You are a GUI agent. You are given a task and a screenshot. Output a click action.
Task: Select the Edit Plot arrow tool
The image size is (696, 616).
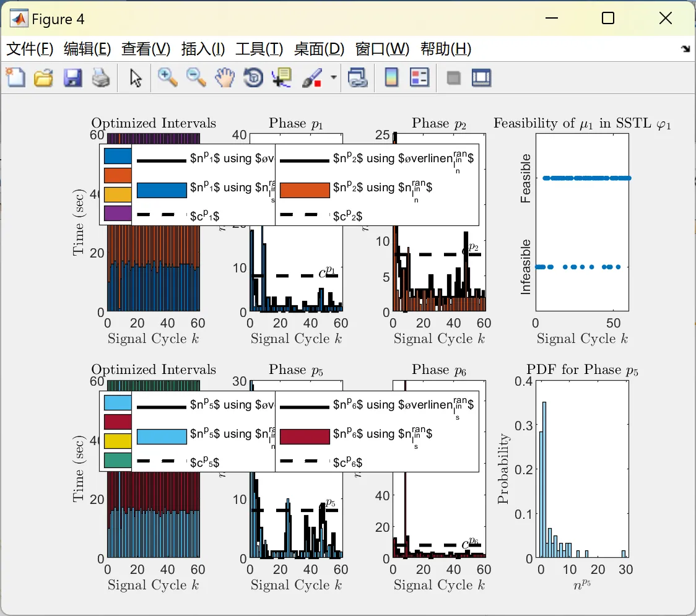(x=136, y=77)
